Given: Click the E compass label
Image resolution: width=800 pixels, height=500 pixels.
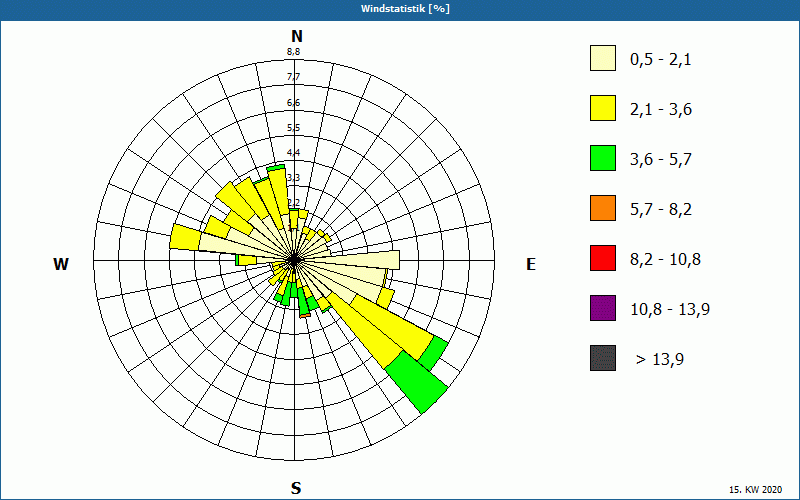Looking at the screenshot, I should pos(531,264).
